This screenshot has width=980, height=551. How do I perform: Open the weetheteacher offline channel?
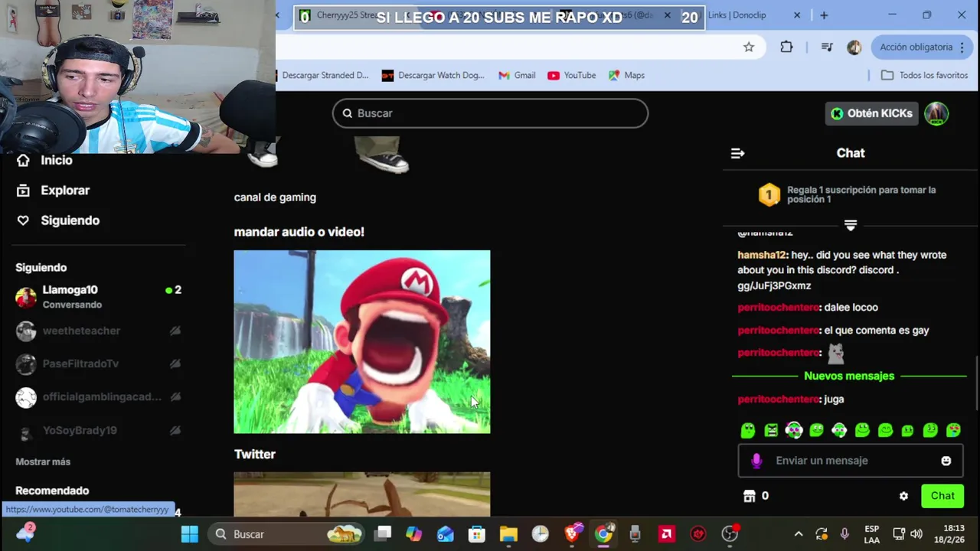(x=98, y=331)
